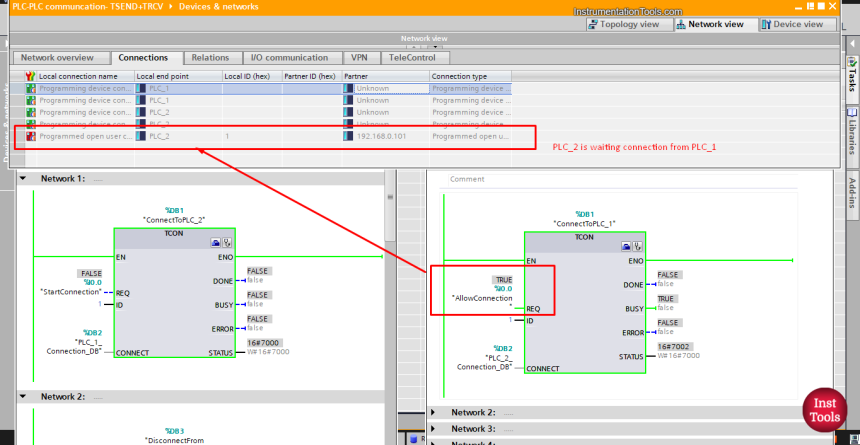This screenshot has height=445, width=860.
Task: Sort by Partner ID (hex) column
Action: point(312,76)
